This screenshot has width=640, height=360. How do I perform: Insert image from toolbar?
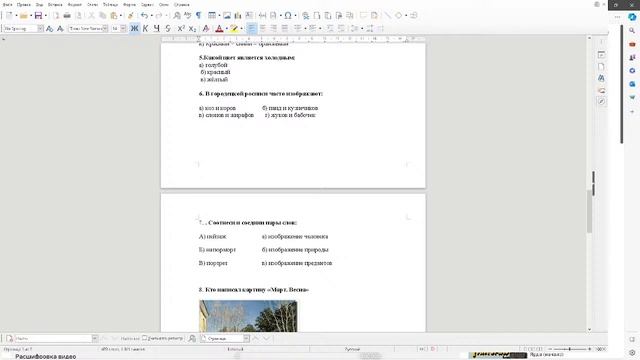click(x=227, y=16)
